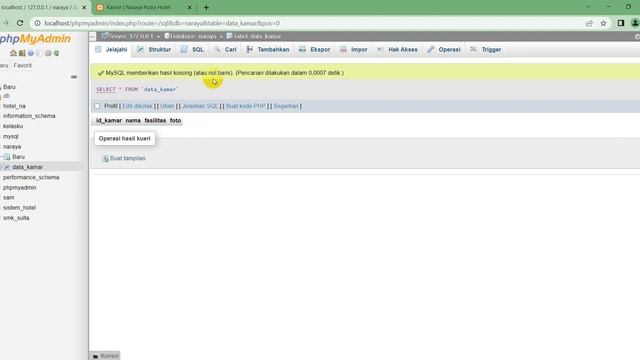
Task: Select the kelasku database
Action: coord(13,126)
